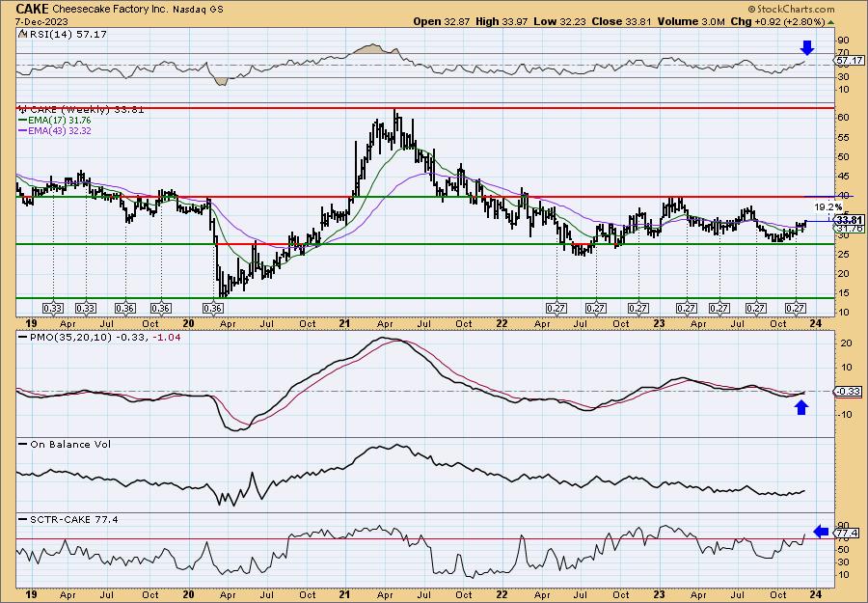Click the '23' year label under the SCTR panel

coord(658,594)
